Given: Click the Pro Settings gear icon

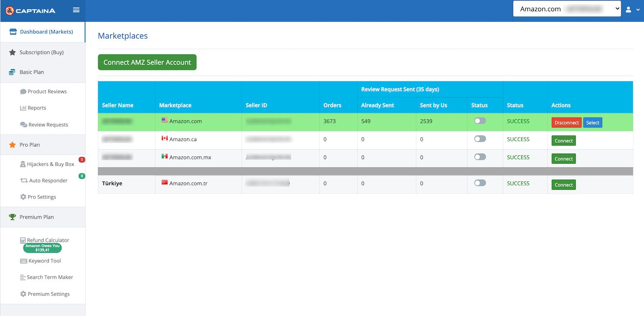Looking at the screenshot, I should coord(23,197).
